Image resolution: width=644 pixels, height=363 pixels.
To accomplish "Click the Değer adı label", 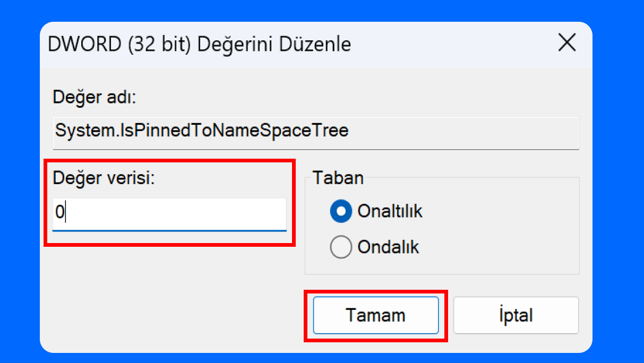I will [x=95, y=98].
